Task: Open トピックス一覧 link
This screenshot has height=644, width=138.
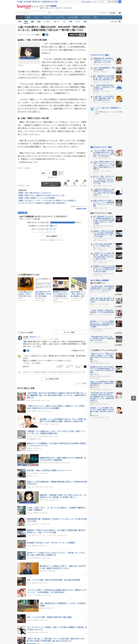Action: 115,21
